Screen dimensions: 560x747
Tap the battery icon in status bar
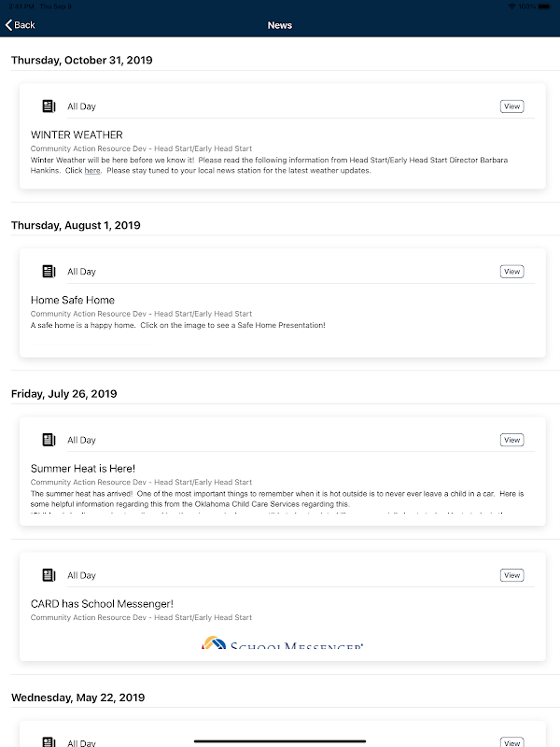546,7
